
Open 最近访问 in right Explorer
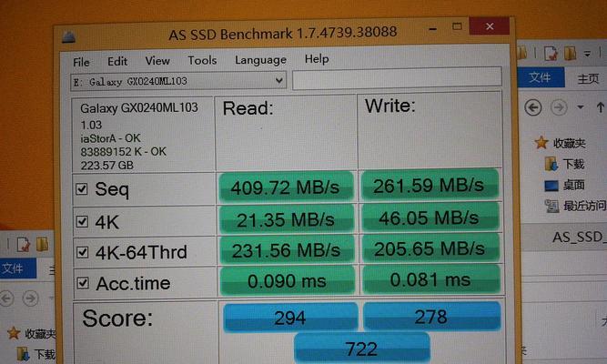(576, 206)
